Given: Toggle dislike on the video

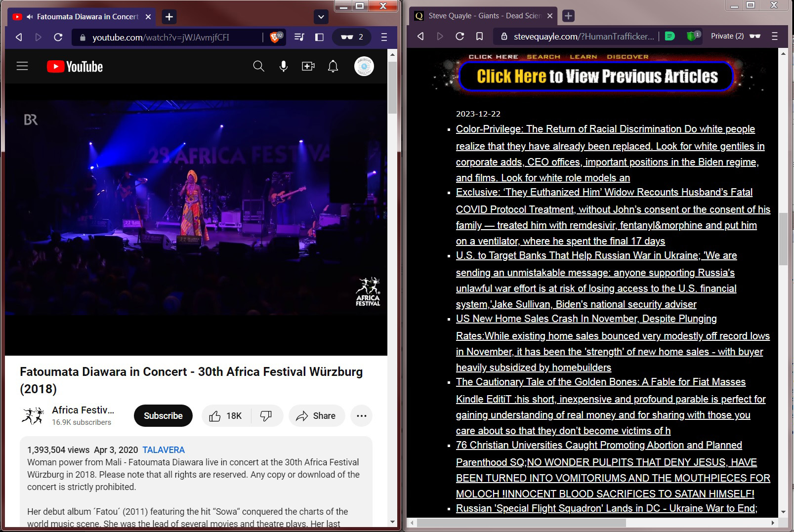Looking at the screenshot, I should coord(267,415).
